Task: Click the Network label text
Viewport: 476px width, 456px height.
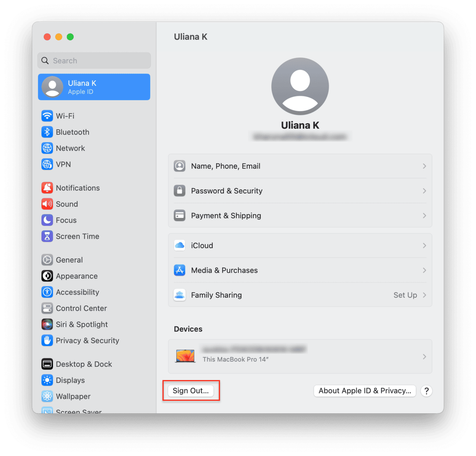Action: (70, 148)
